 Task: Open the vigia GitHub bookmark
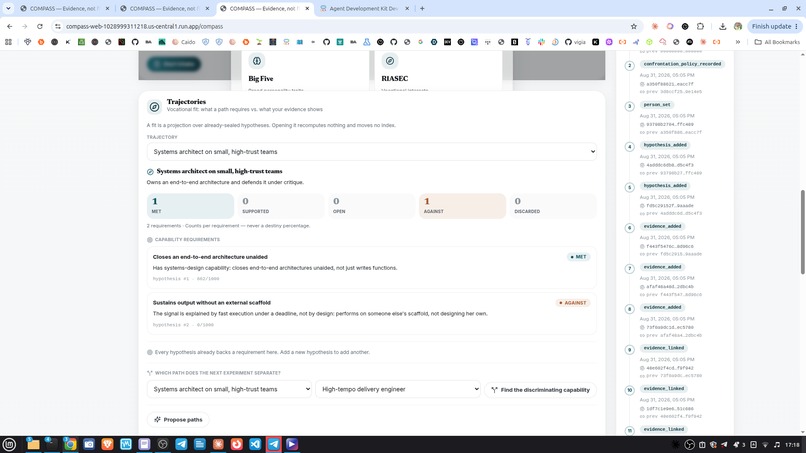575,42
